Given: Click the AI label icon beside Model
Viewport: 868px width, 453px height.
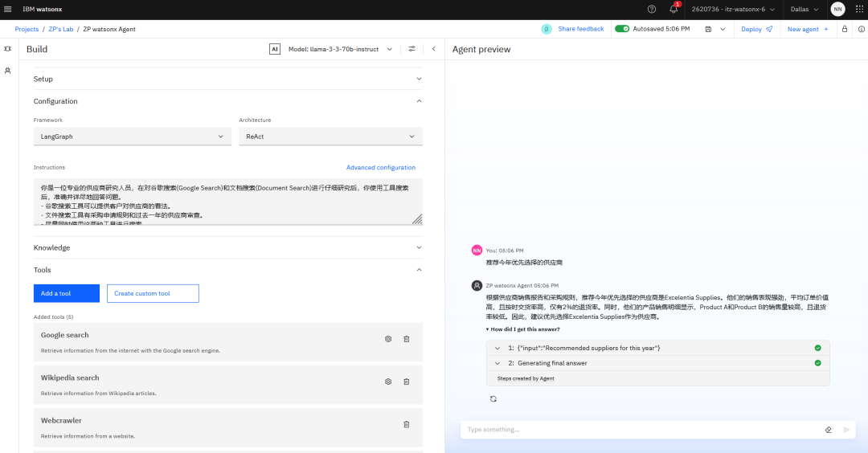Looking at the screenshot, I should coord(275,49).
